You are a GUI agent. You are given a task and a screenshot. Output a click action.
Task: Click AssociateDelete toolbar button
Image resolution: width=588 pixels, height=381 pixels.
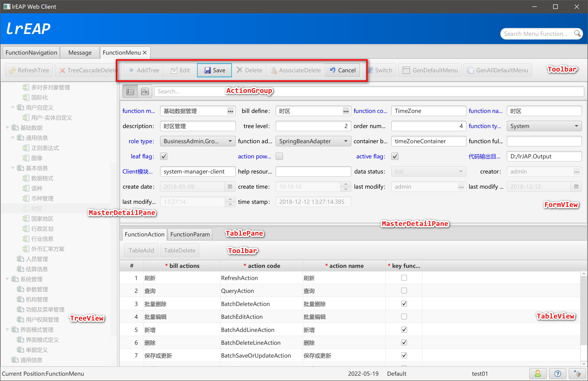tap(296, 70)
